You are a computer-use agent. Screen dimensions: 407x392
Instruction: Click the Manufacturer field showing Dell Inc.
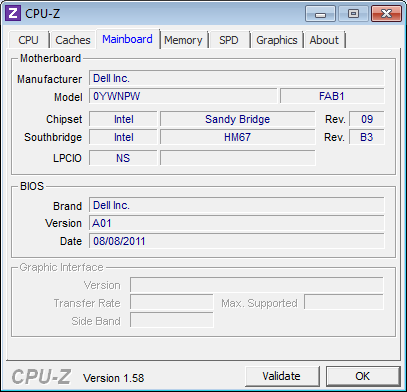tap(237, 78)
